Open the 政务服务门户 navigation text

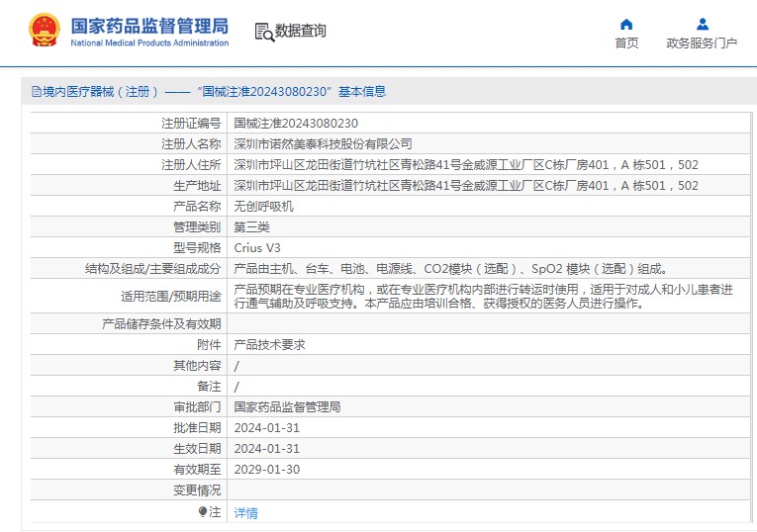point(702,43)
